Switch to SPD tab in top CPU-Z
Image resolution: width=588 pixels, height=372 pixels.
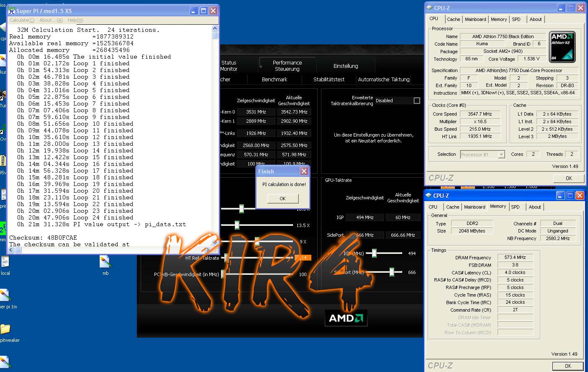(x=516, y=19)
